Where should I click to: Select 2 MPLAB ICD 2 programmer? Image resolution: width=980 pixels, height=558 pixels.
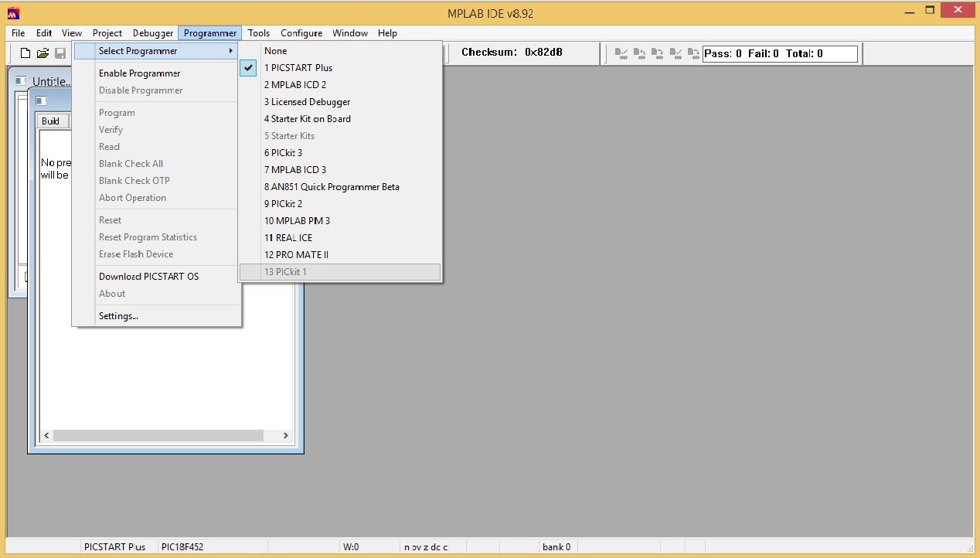(340, 85)
